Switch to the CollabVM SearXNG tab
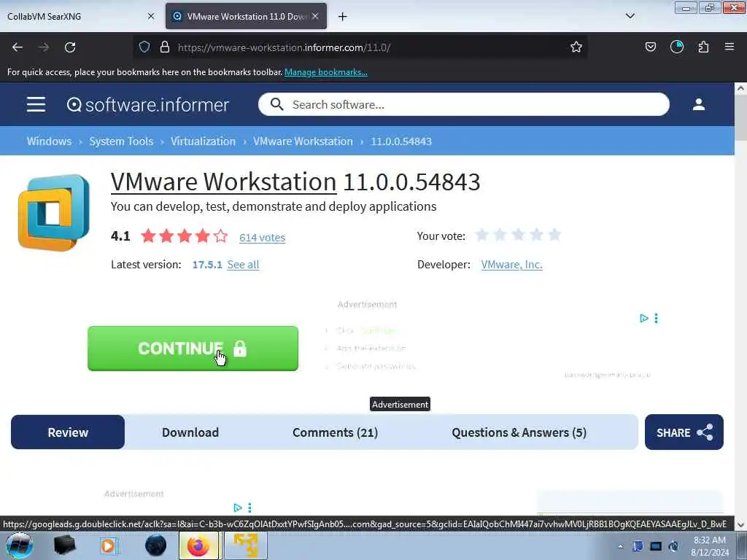 coord(76,17)
